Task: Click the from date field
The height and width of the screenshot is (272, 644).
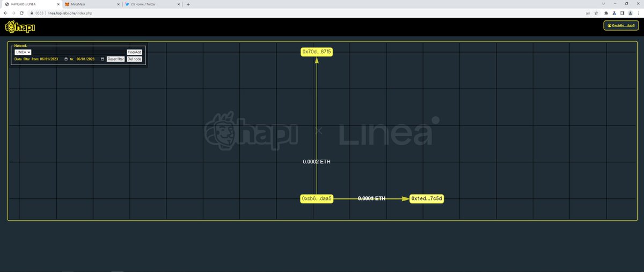Action: pyautogui.click(x=54, y=59)
